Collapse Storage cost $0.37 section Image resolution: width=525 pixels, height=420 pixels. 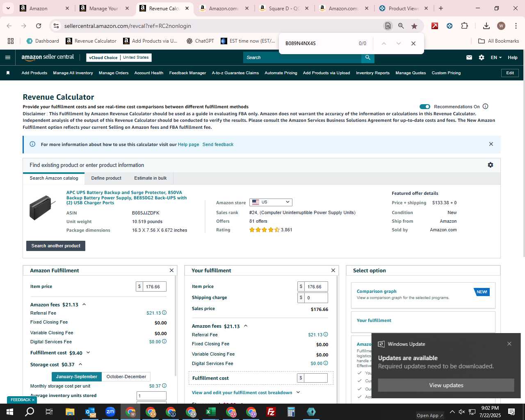(x=80, y=364)
